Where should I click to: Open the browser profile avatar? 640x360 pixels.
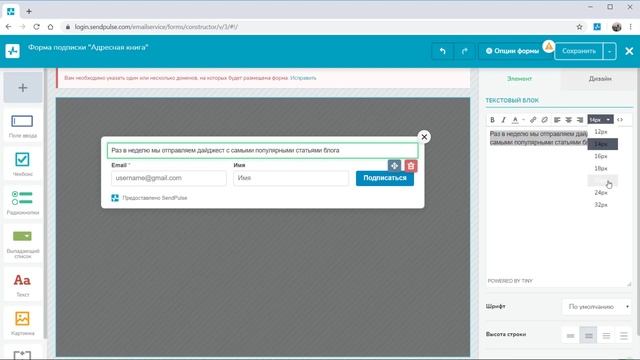(616, 27)
